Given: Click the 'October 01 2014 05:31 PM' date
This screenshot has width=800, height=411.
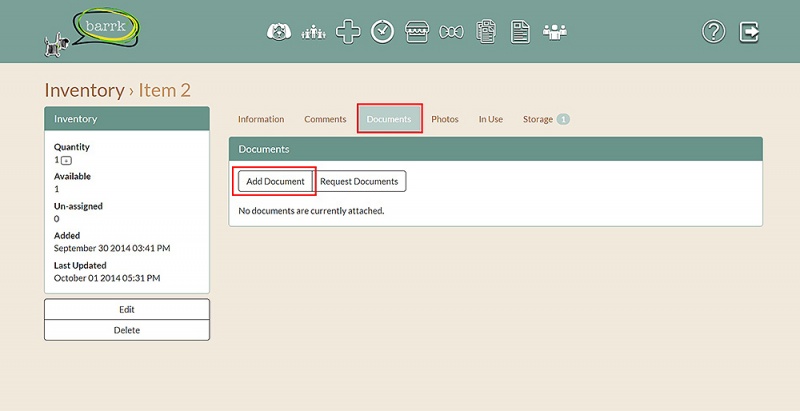Looking at the screenshot, I should 107,278.
